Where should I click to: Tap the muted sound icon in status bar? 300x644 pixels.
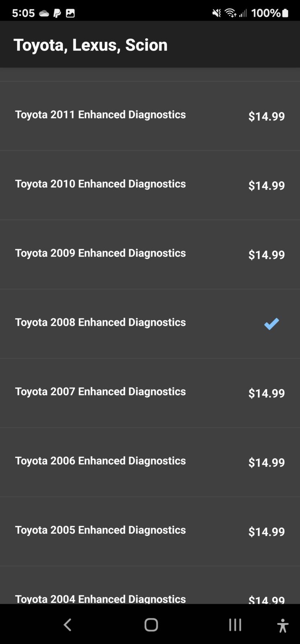point(216,13)
